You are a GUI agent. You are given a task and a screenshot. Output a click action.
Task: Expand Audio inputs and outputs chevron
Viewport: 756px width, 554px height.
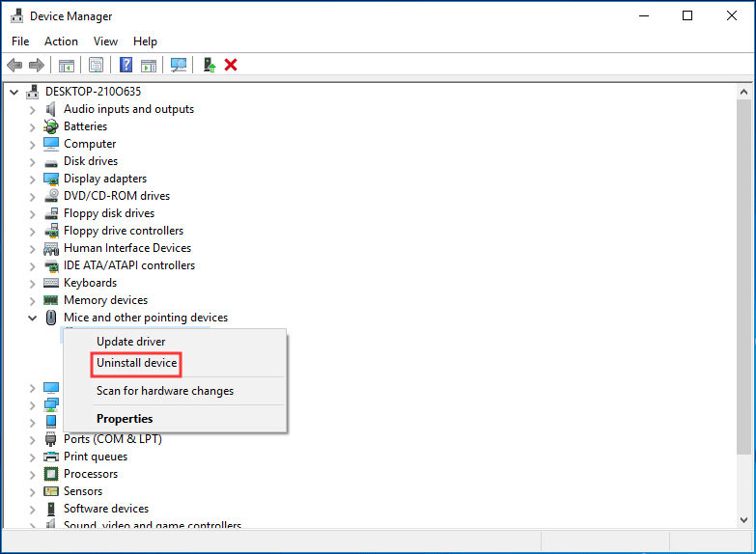pyautogui.click(x=32, y=110)
